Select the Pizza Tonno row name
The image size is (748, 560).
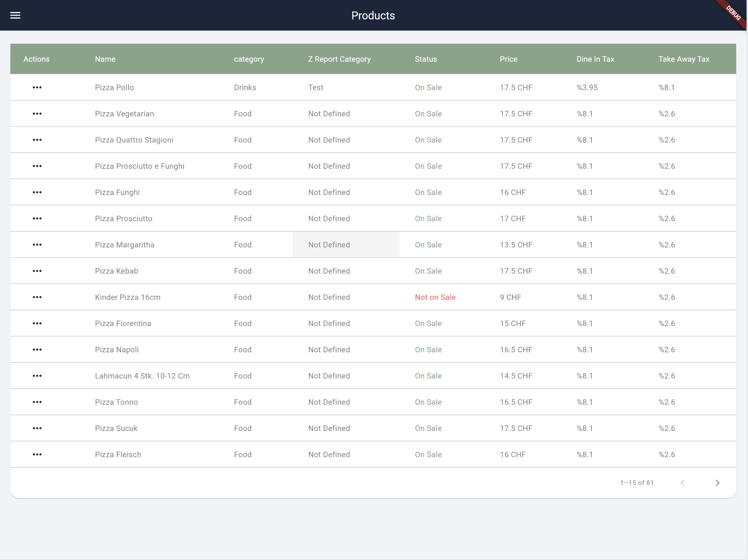pyautogui.click(x=116, y=402)
